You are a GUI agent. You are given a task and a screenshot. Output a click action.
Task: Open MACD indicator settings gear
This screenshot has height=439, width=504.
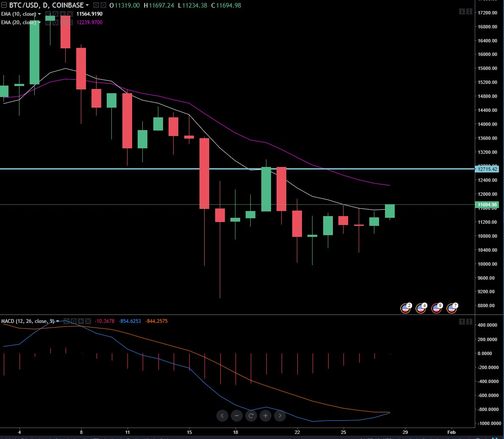click(x=73, y=321)
